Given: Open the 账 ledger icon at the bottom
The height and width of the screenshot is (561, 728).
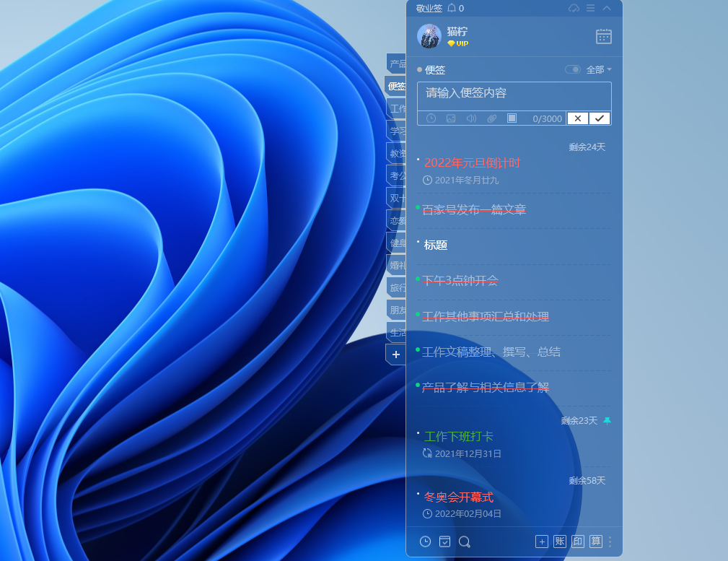Looking at the screenshot, I should coord(560,542).
